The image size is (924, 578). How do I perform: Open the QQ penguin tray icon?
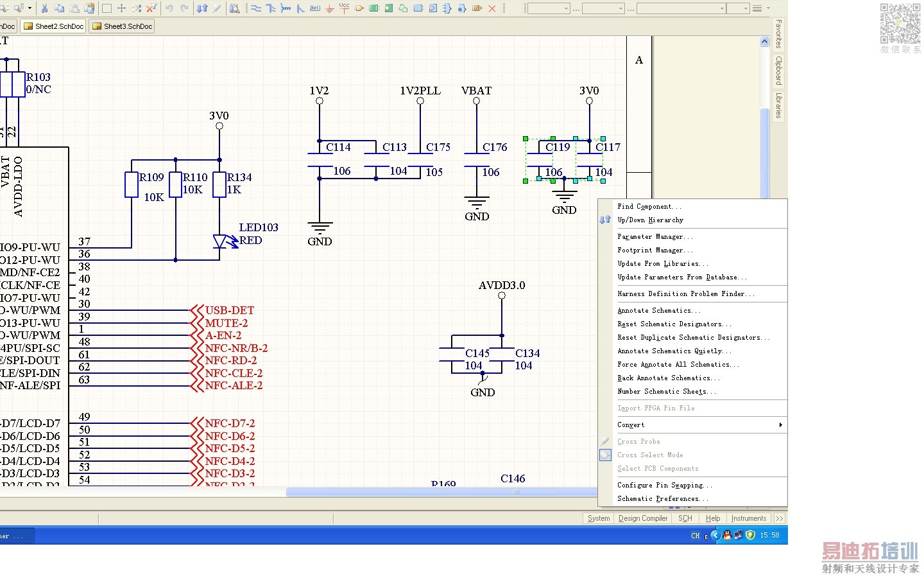coord(727,535)
